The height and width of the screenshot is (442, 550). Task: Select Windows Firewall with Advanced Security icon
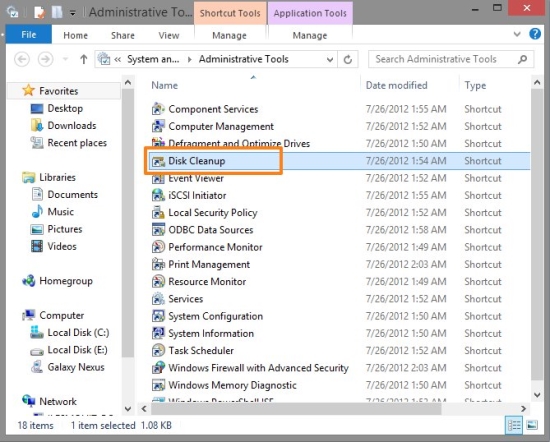point(158,368)
